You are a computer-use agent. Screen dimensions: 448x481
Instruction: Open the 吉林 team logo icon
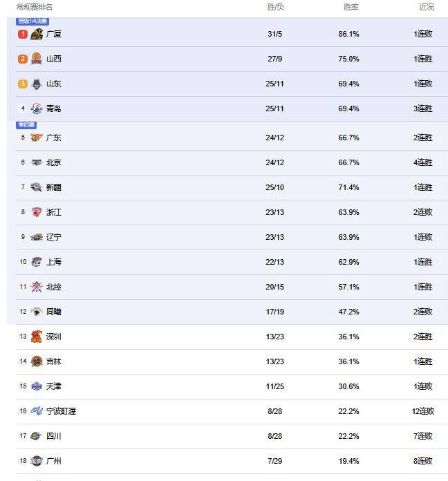pyautogui.click(x=37, y=361)
